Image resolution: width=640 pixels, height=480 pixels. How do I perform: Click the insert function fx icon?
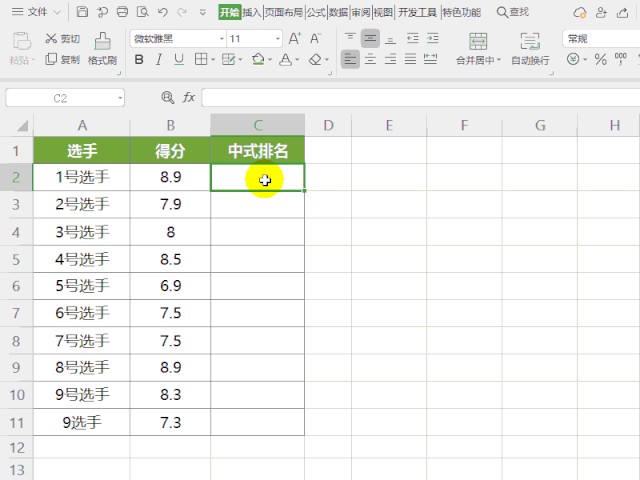[x=189, y=98]
